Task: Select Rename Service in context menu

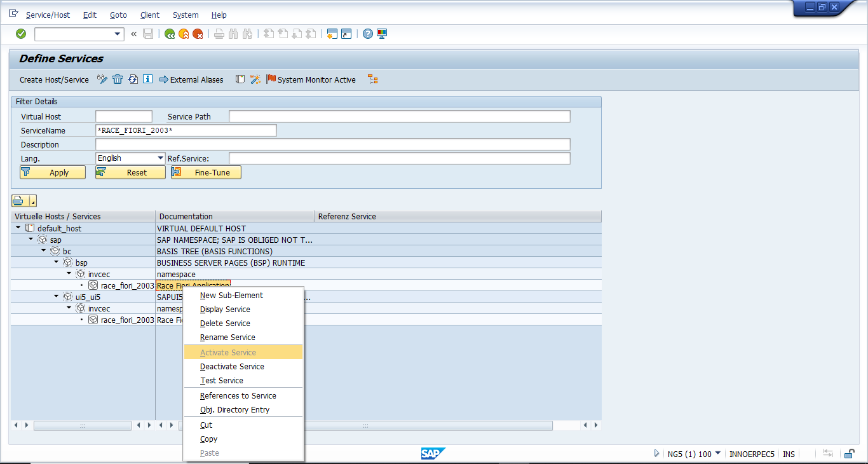Action: [x=243, y=337]
